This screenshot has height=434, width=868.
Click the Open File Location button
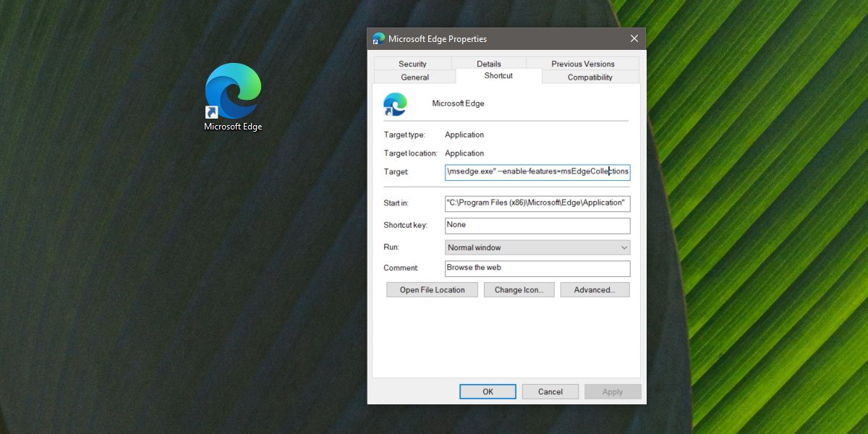432,290
